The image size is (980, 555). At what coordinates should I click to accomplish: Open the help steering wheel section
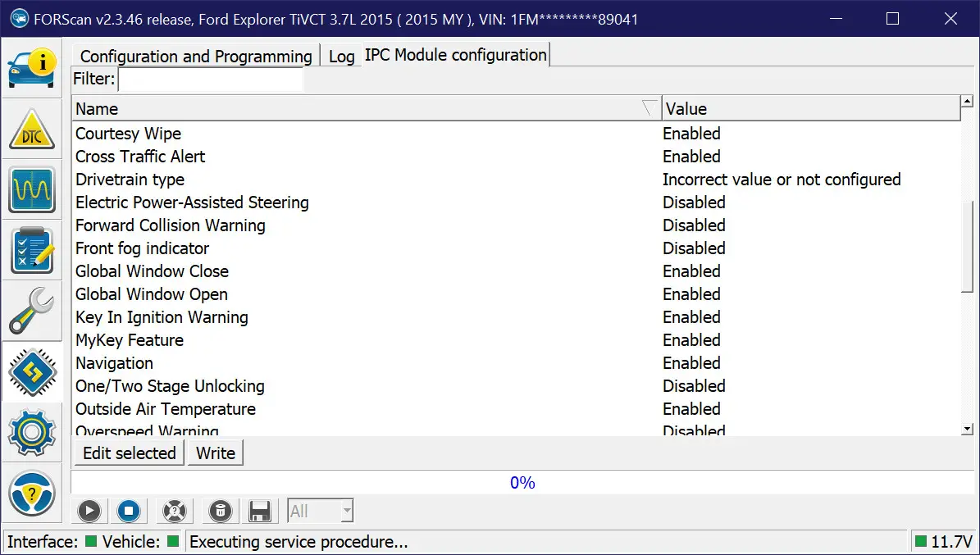click(x=32, y=494)
